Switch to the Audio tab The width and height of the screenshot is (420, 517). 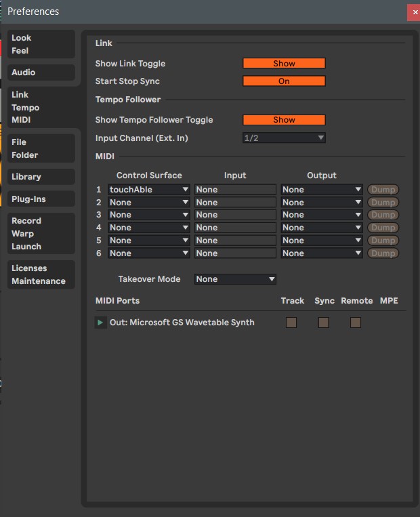click(x=41, y=73)
